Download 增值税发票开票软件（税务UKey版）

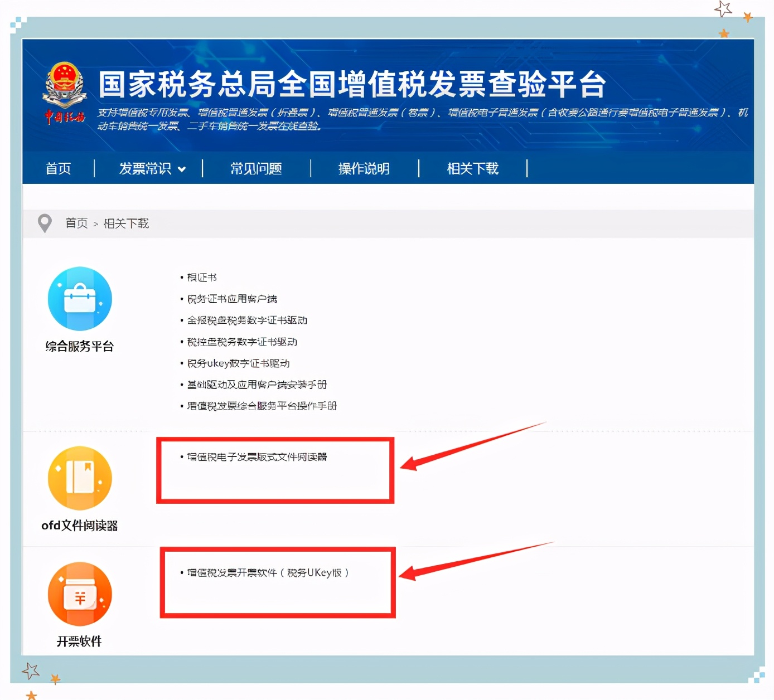click(x=264, y=572)
